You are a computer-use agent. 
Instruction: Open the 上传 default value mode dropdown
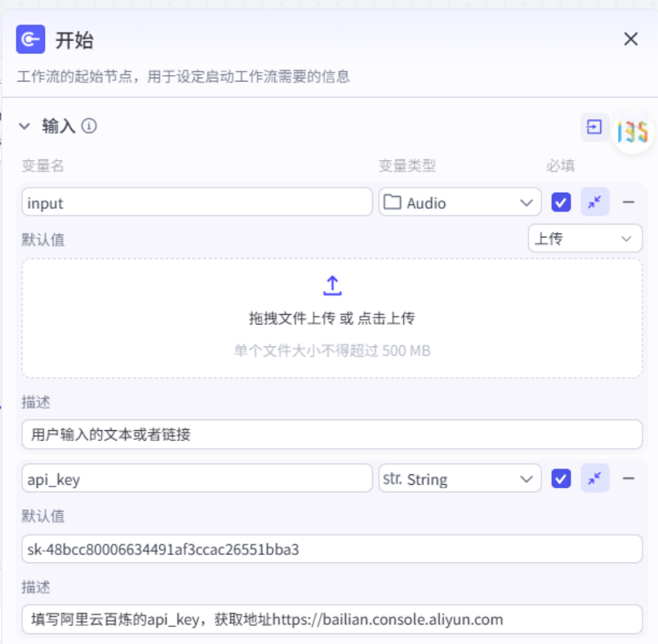coord(585,238)
